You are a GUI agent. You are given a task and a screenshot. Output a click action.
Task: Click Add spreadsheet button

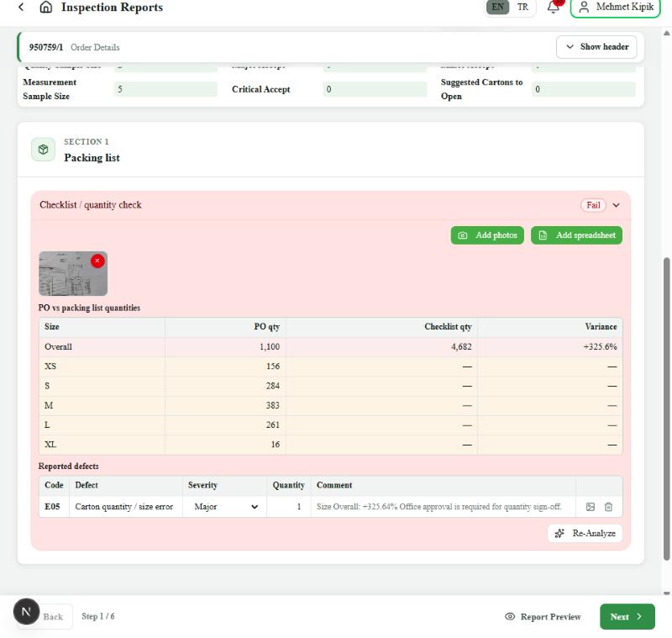pos(576,235)
